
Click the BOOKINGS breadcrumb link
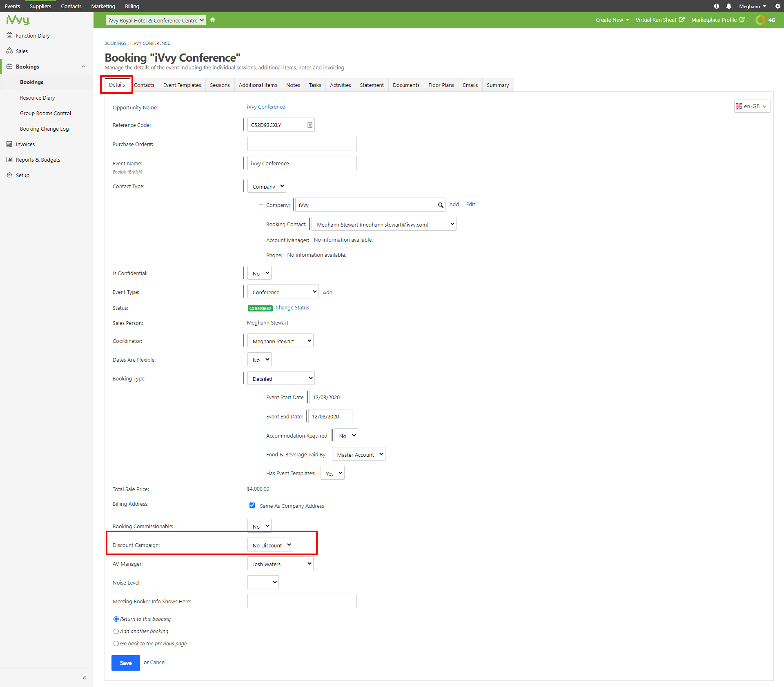(x=116, y=43)
